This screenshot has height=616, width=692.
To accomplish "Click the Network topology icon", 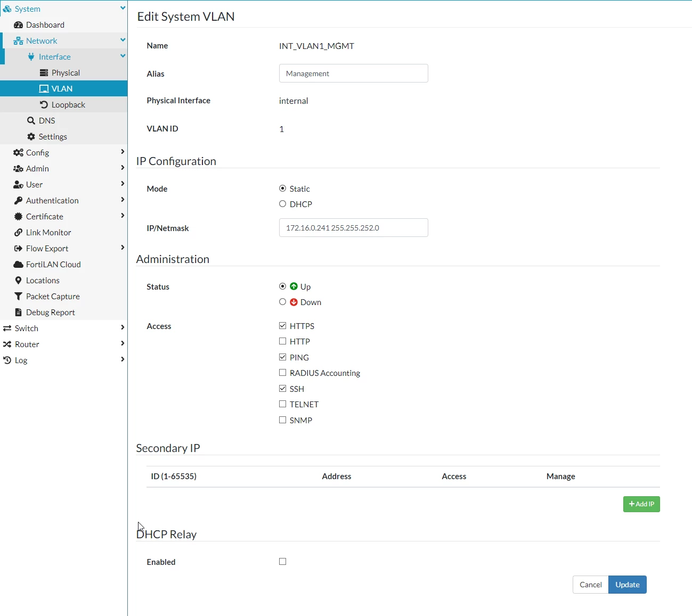I will (18, 41).
